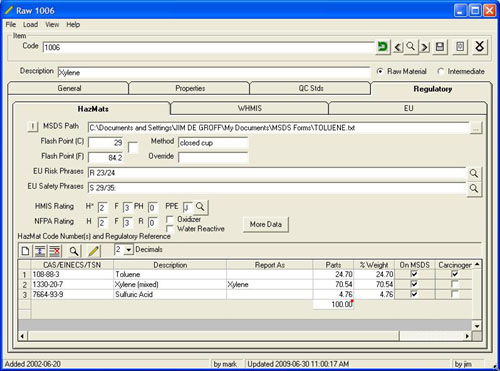The width and height of the screenshot is (500, 371).
Task: Open the EU sub-tab
Action: click(408, 108)
